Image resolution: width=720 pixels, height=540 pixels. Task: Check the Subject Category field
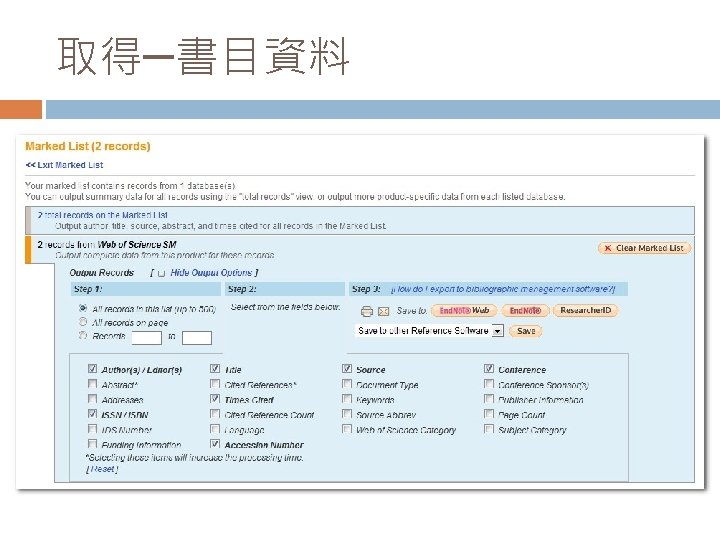point(489,429)
